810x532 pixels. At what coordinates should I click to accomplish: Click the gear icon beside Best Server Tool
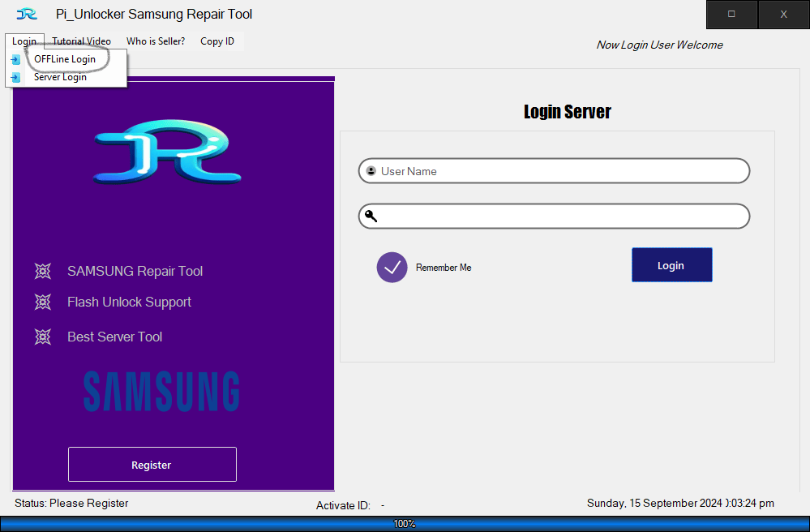[x=43, y=337]
